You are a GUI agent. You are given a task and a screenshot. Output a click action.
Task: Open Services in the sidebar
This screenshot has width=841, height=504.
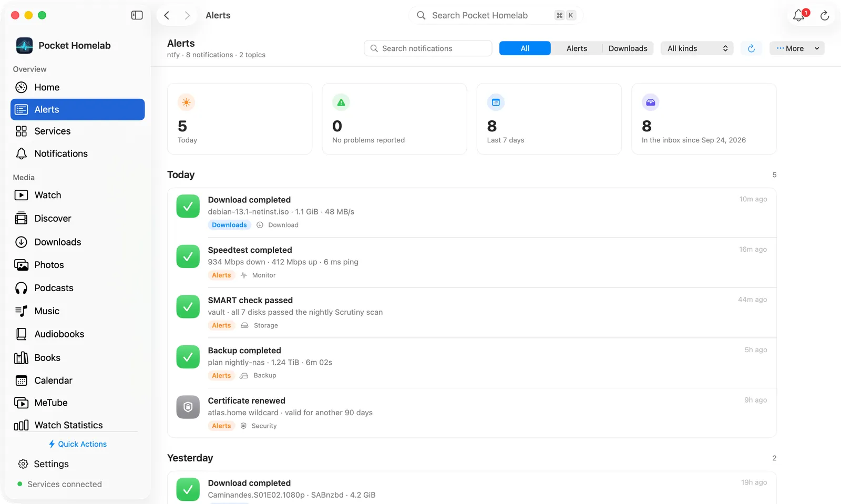tap(77, 131)
